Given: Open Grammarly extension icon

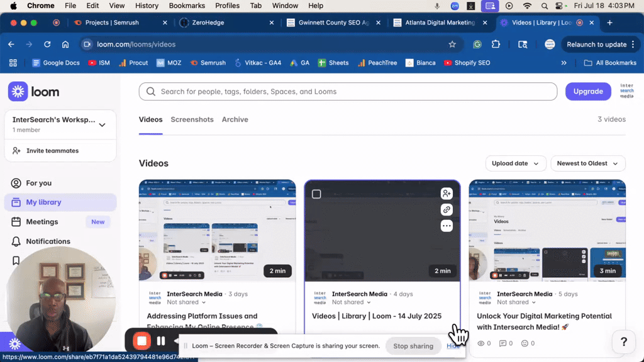Looking at the screenshot, I should [x=477, y=45].
